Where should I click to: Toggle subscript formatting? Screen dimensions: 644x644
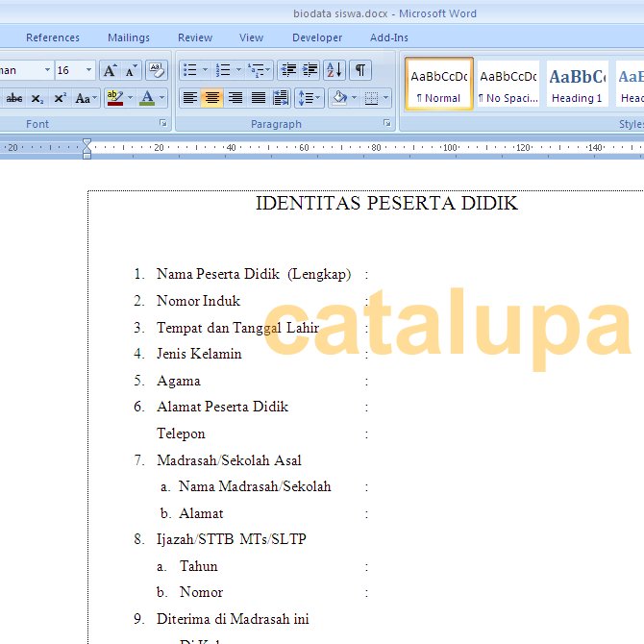(x=37, y=98)
